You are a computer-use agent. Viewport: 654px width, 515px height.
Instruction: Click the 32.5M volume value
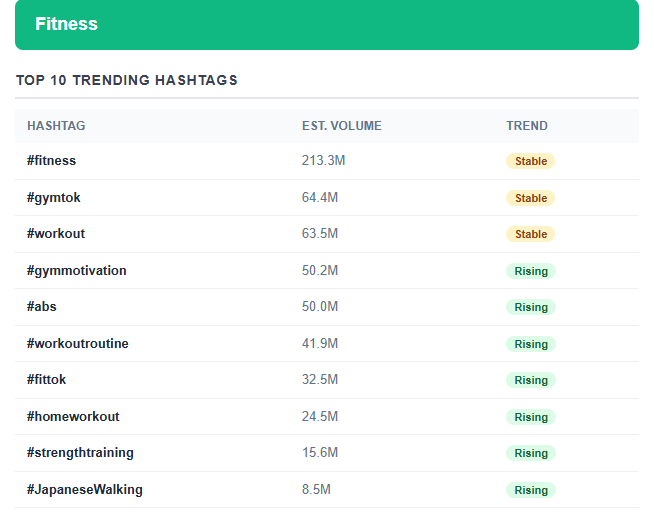click(x=320, y=379)
